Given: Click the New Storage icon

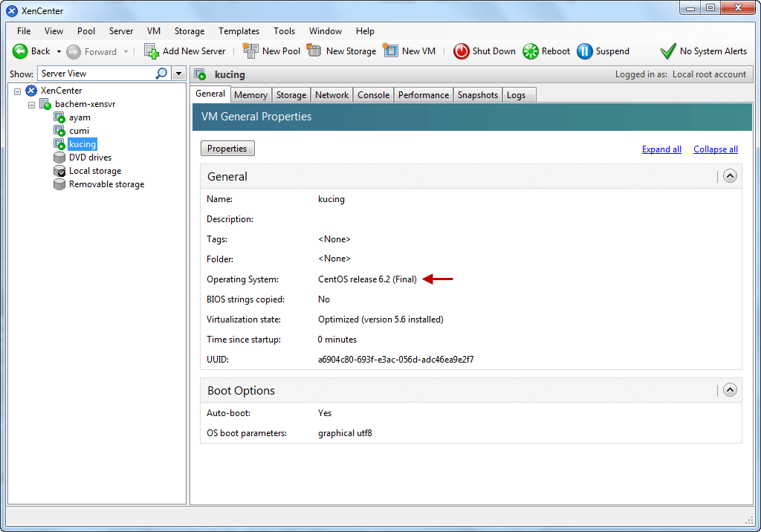Looking at the screenshot, I should pos(314,51).
